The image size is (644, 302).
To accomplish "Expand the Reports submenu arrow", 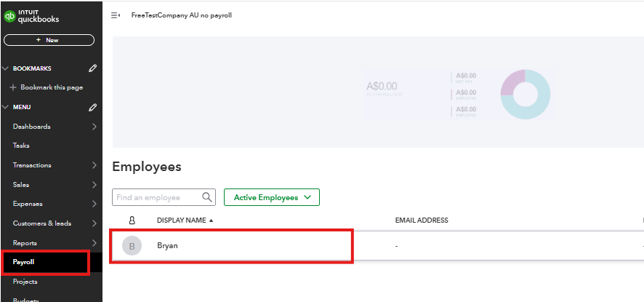I will point(94,243).
